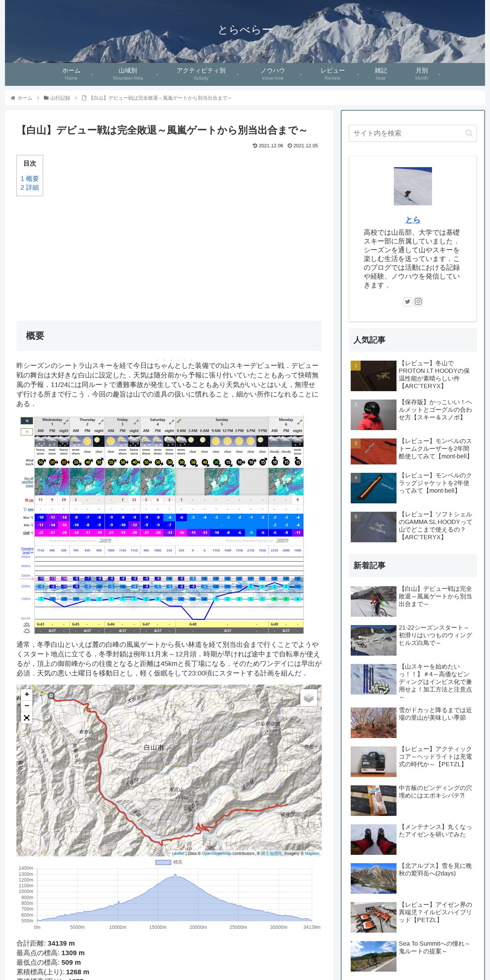Zoom out on the route map
The height and width of the screenshot is (980, 490).
pos(27,705)
